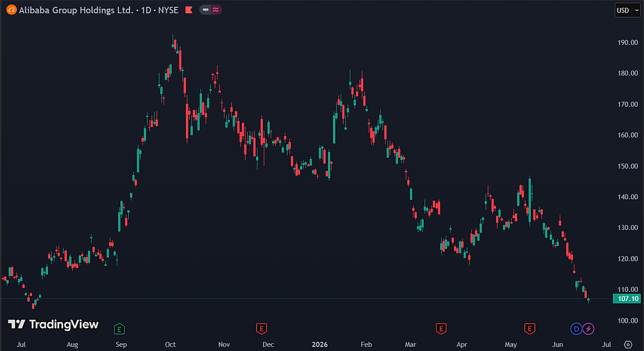Click the Sep label on time axis
This screenshot has width=644, height=351.
tap(121, 344)
